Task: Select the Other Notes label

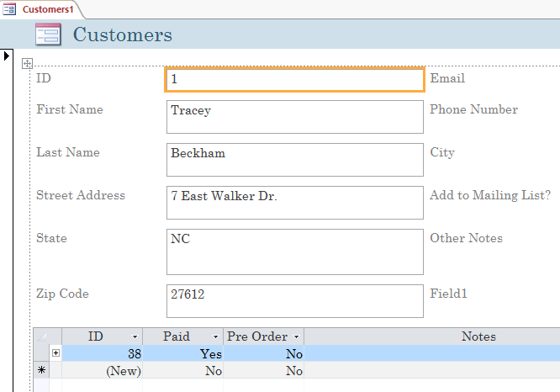Action: (x=466, y=238)
